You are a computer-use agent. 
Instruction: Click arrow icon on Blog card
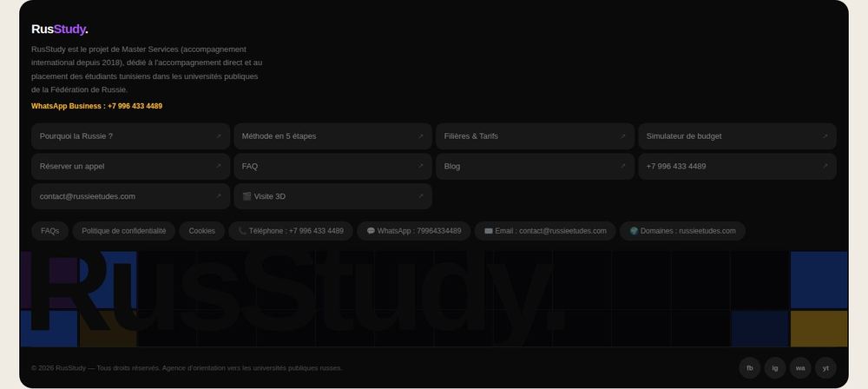622,166
